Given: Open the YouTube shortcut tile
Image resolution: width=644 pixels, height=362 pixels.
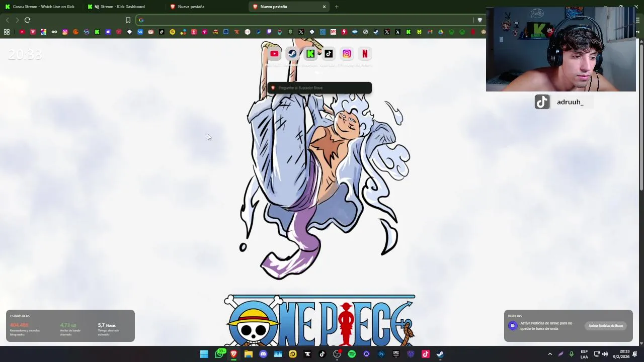Looking at the screenshot, I should tap(274, 54).
